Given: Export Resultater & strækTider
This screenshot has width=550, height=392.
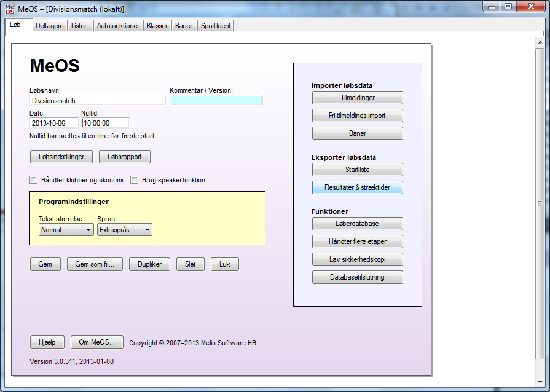Looking at the screenshot, I should tap(357, 187).
